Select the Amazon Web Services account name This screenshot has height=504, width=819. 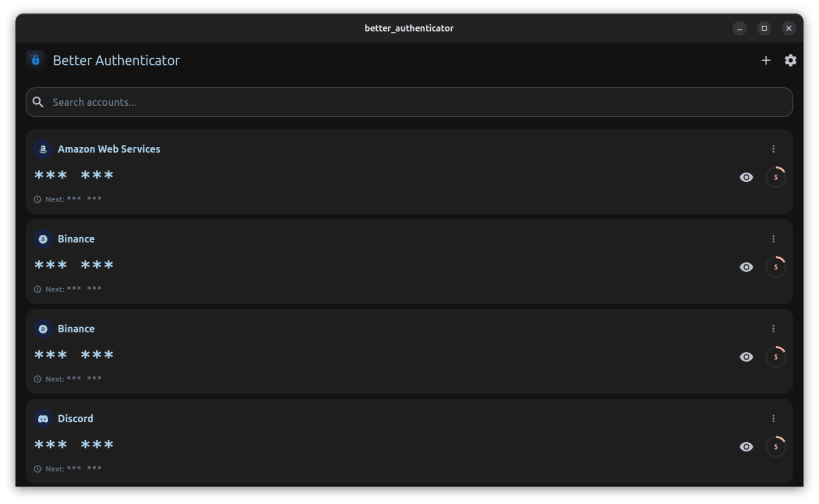pyautogui.click(x=109, y=149)
